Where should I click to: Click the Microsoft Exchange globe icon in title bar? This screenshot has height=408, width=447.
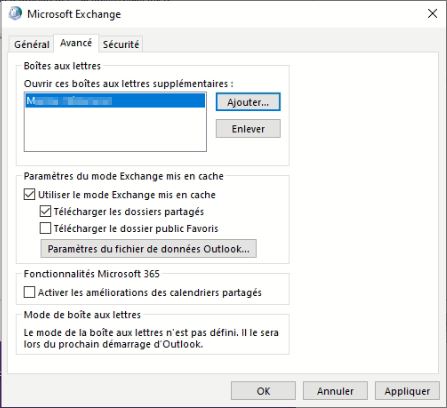15,14
